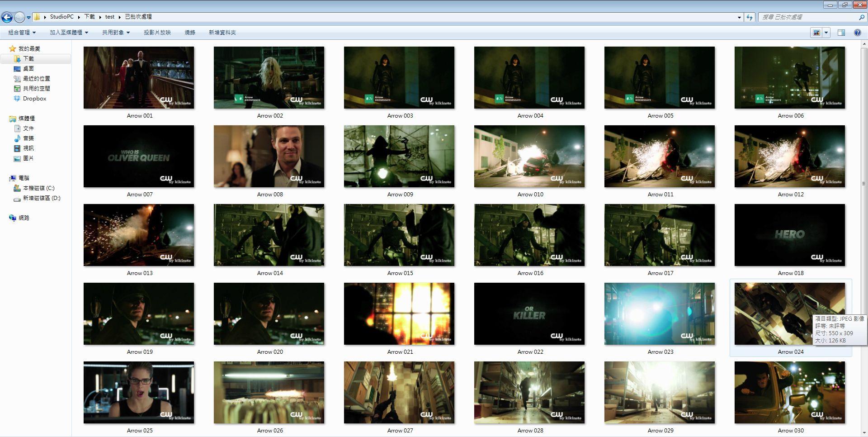
Task: Toggle the preview pane icon
Action: tap(841, 33)
